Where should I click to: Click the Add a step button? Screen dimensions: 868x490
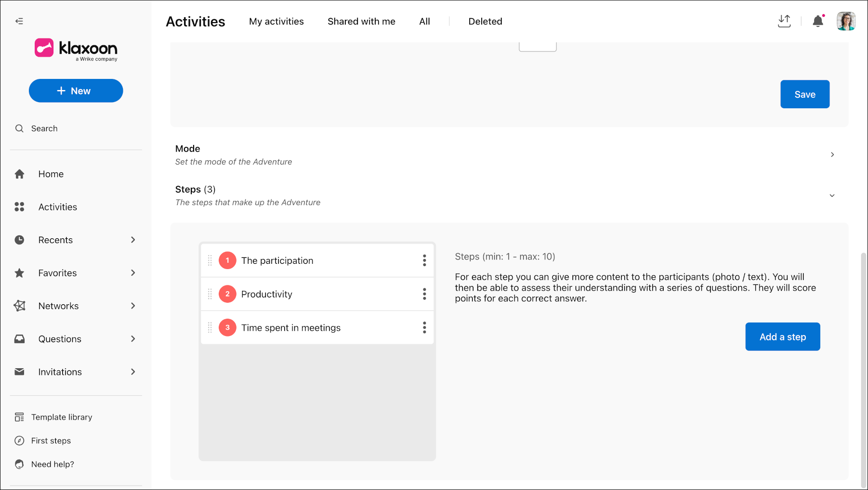coord(783,336)
